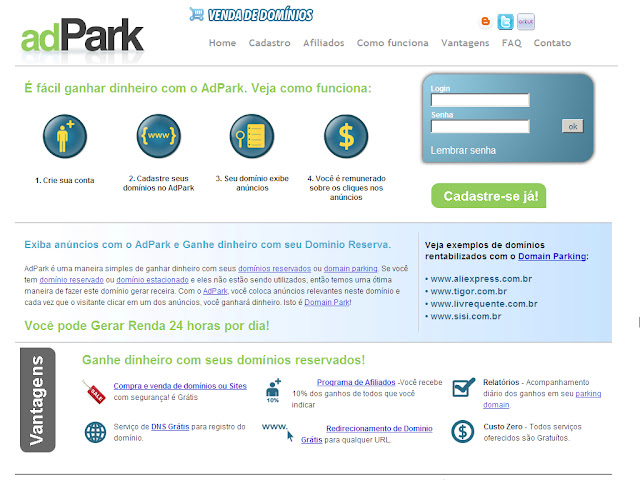
Task: Open the Cadastro menu item
Action: [x=269, y=43]
